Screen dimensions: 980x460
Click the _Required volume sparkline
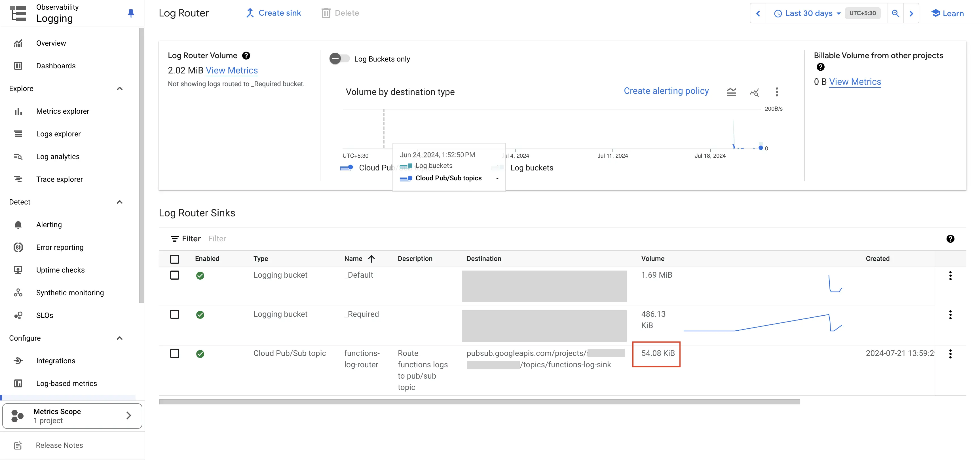(x=763, y=323)
